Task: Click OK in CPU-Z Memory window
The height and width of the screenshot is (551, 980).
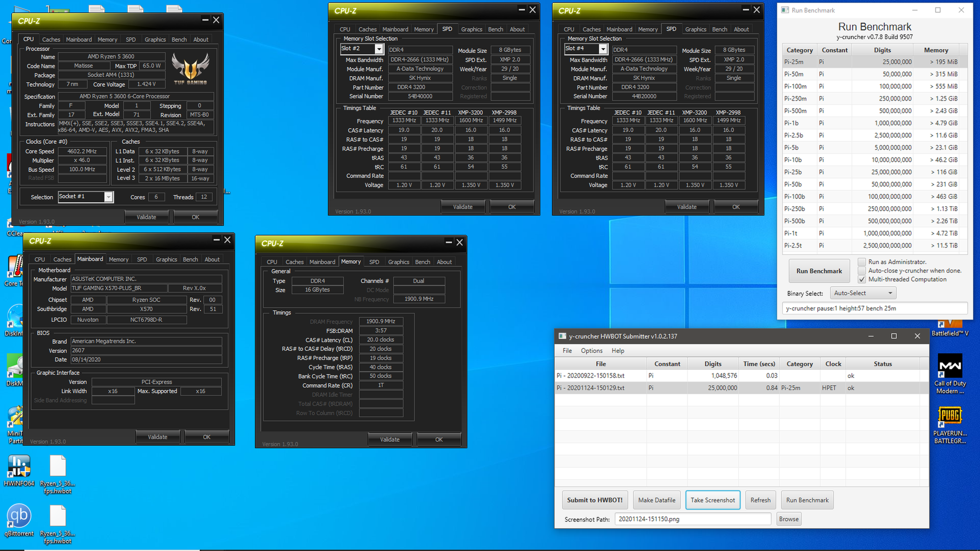Action: click(439, 439)
